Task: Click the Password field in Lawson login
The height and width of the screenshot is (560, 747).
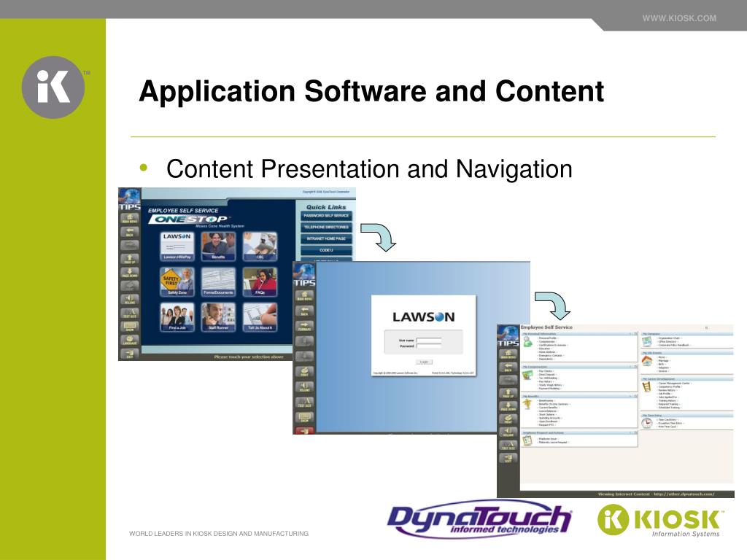Action: (429, 346)
